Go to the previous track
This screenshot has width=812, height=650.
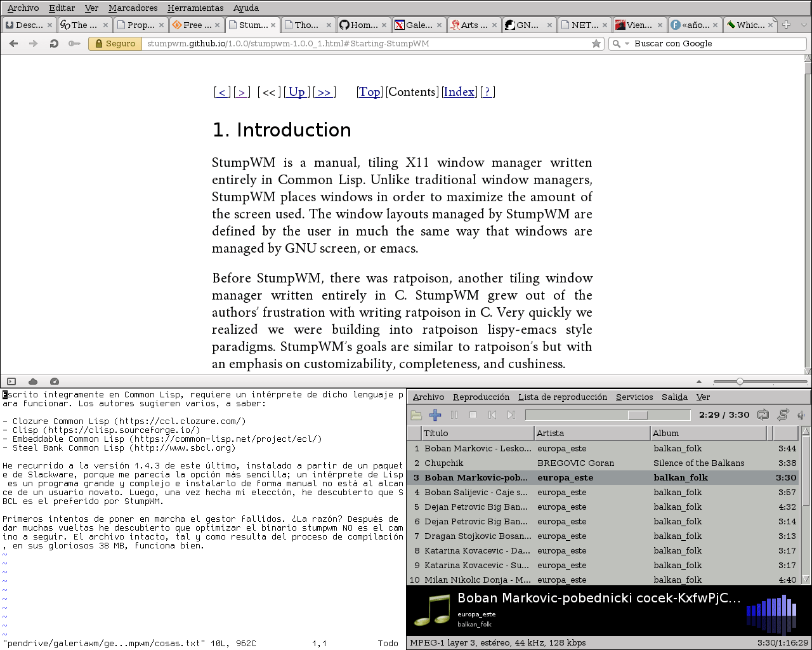point(492,415)
